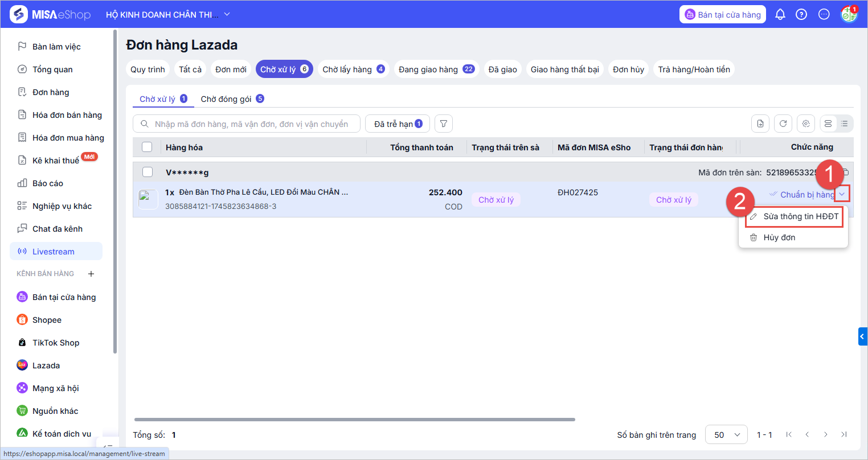Tick the select-all checkbox in table header
Image resolution: width=868 pixels, height=460 pixels.
pyautogui.click(x=147, y=147)
